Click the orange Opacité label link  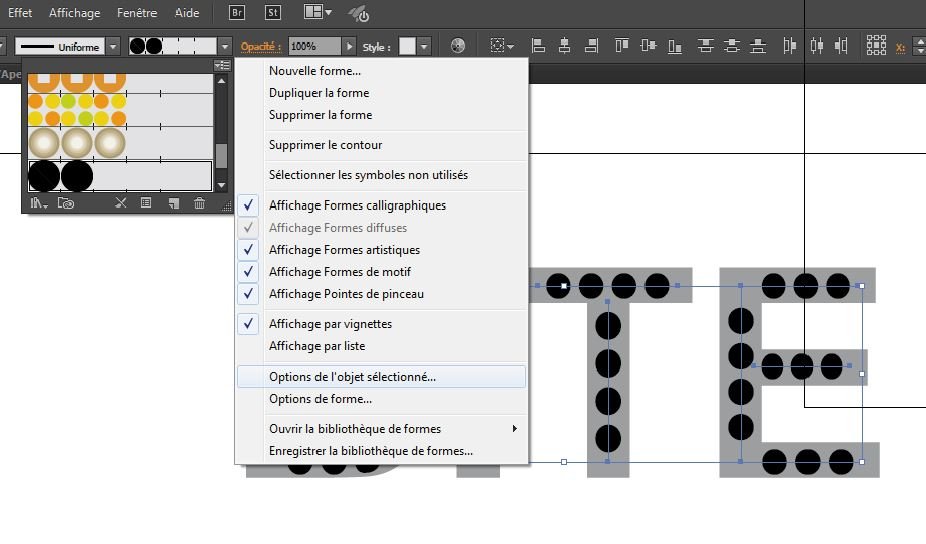click(261, 46)
